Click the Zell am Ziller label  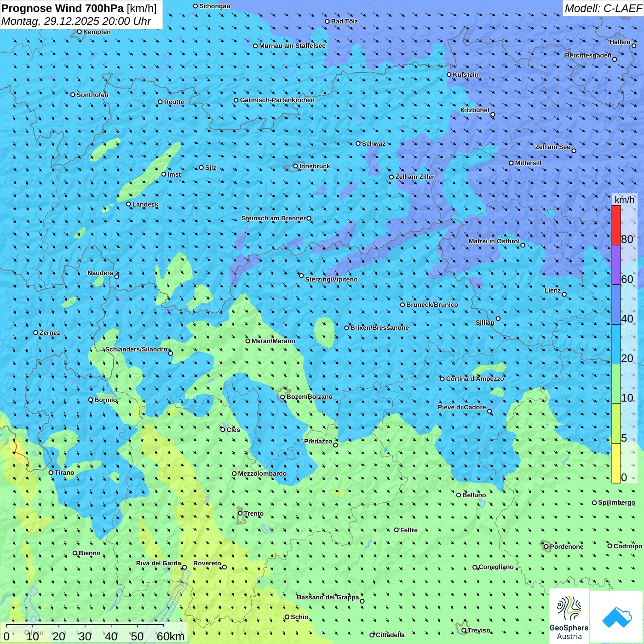(415, 177)
